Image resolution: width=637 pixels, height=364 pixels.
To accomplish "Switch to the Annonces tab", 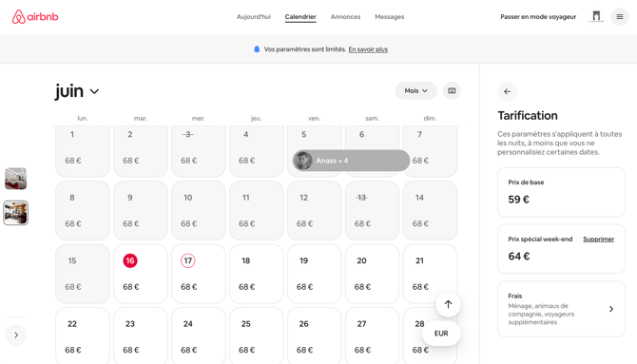I will click(x=345, y=17).
